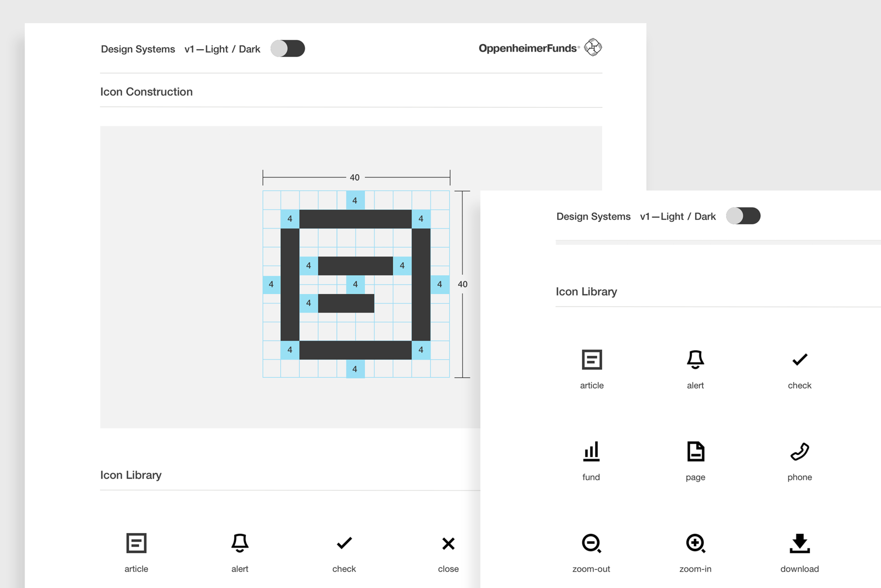Click the fund bar chart icon
The image size is (881, 588).
pyautogui.click(x=591, y=451)
